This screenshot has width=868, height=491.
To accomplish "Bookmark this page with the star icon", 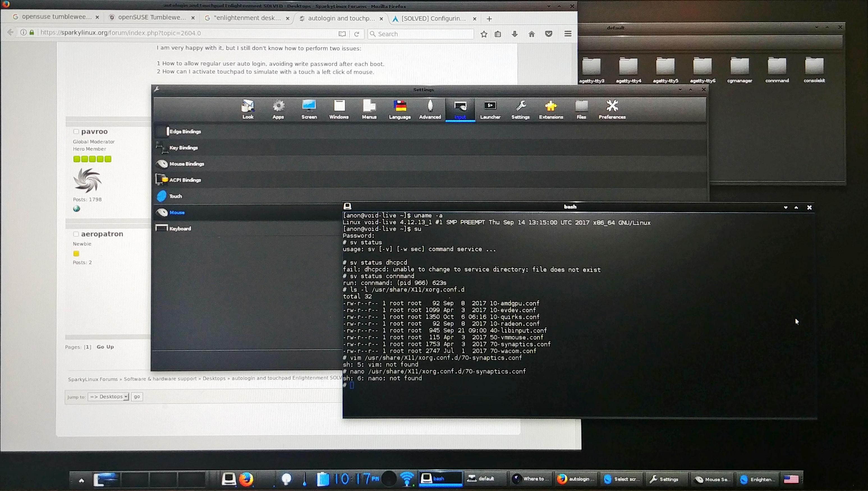I will (x=484, y=34).
